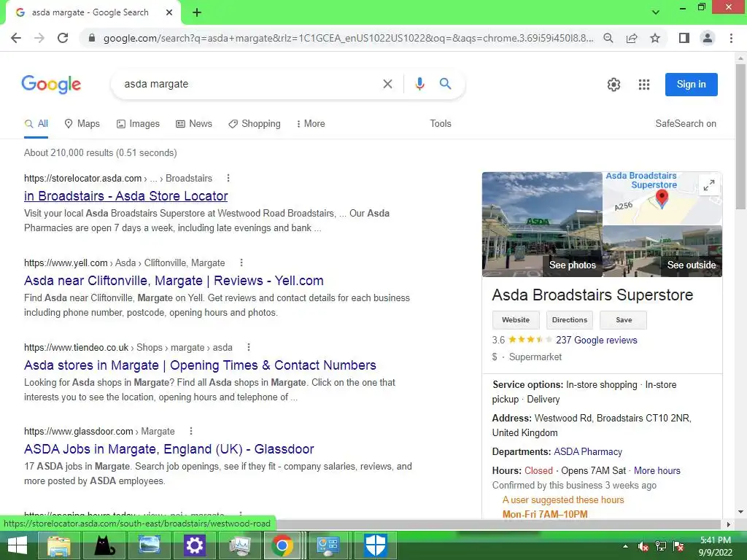
Task: Open a new browser tab
Action: [197, 12]
